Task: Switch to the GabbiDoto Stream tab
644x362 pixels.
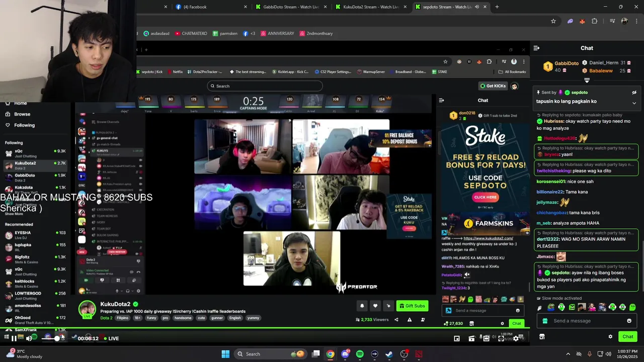Action: tap(290, 7)
